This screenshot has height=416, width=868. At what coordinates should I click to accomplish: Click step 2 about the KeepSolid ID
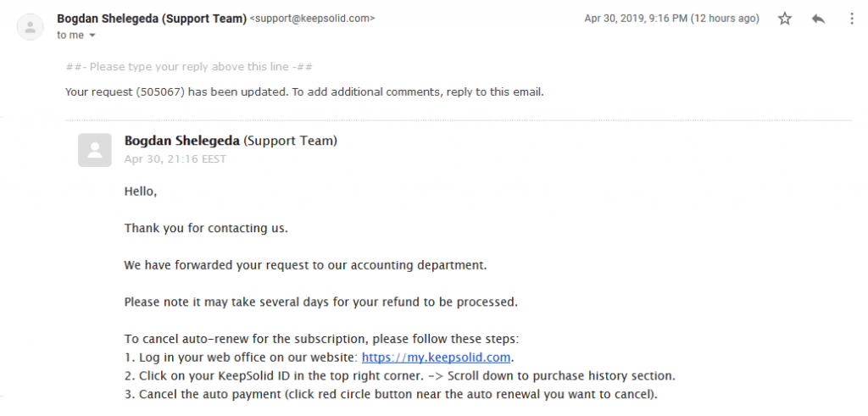pos(400,376)
